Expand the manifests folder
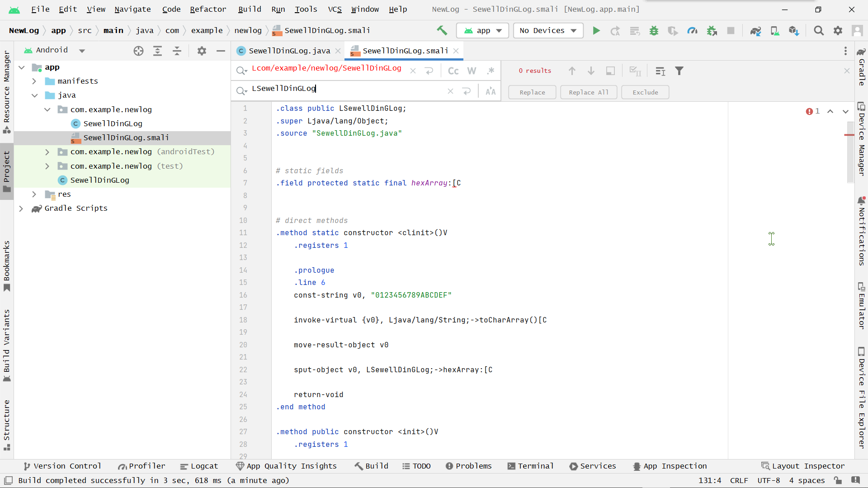This screenshot has width=868, height=488. pyautogui.click(x=34, y=81)
